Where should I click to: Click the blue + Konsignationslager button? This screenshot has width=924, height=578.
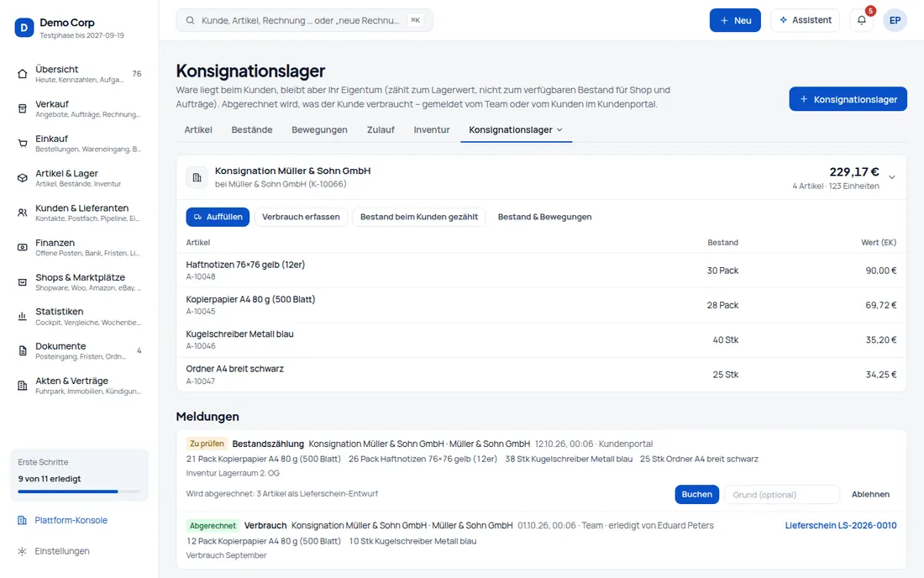coord(848,99)
